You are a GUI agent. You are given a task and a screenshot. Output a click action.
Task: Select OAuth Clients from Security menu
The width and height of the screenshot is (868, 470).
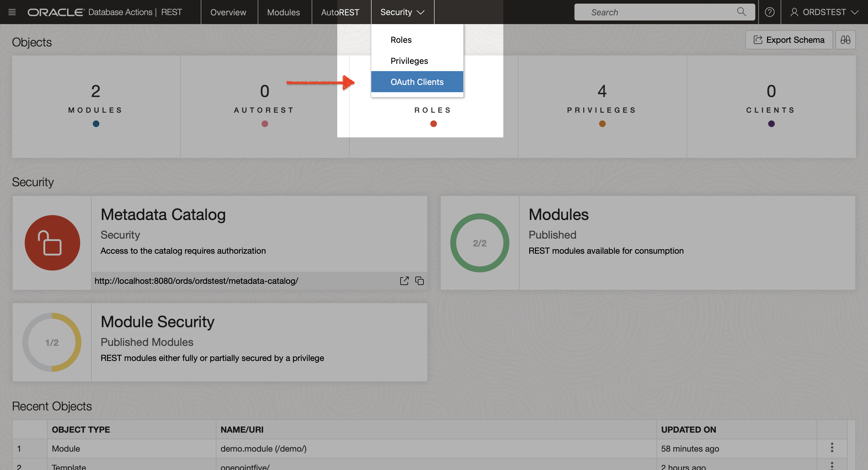pyautogui.click(x=417, y=82)
